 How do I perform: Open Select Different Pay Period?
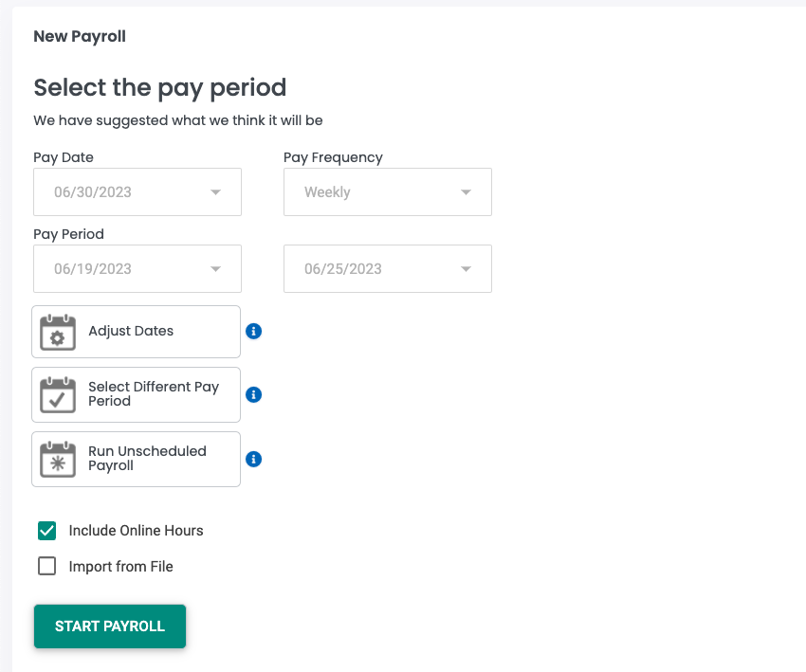[x=136, y=394]
